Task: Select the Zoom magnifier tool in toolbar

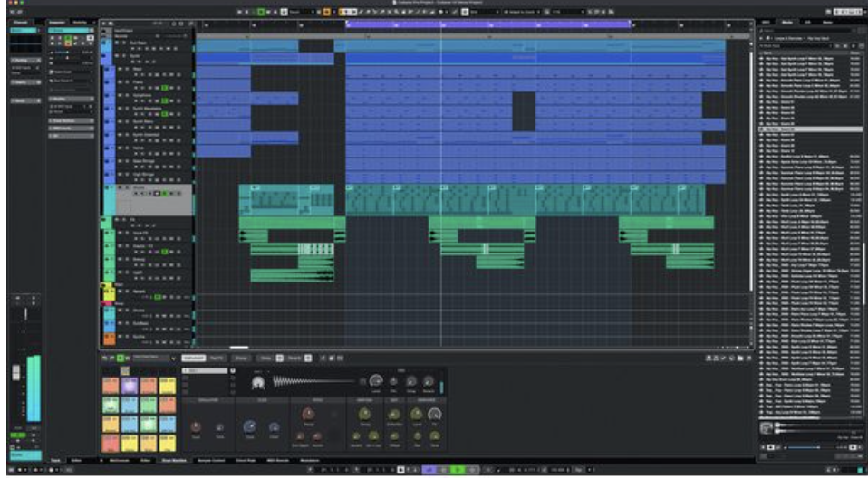Action: tap(396, 12)
